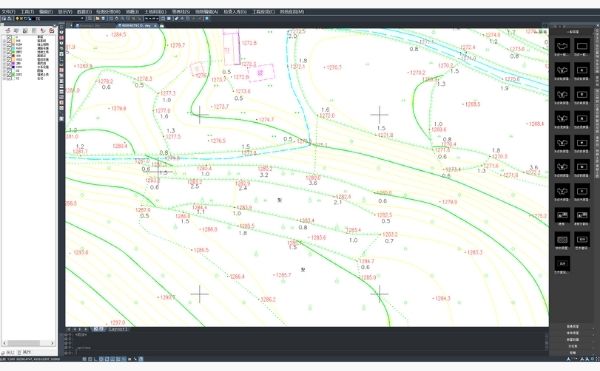Open the linetype dropdown in top toolbar
This screenshot has width=600, height=371.
pos(152,18)
